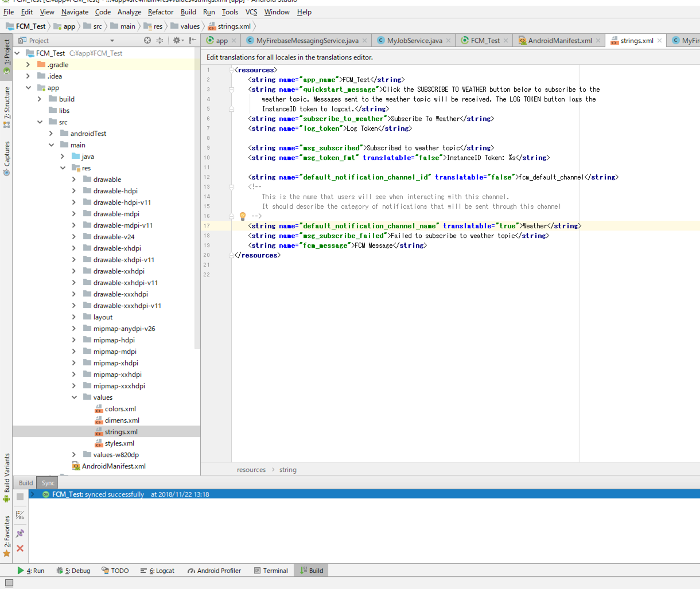
Task: Open the Debug tool window
Action: (x=73, y=571)
